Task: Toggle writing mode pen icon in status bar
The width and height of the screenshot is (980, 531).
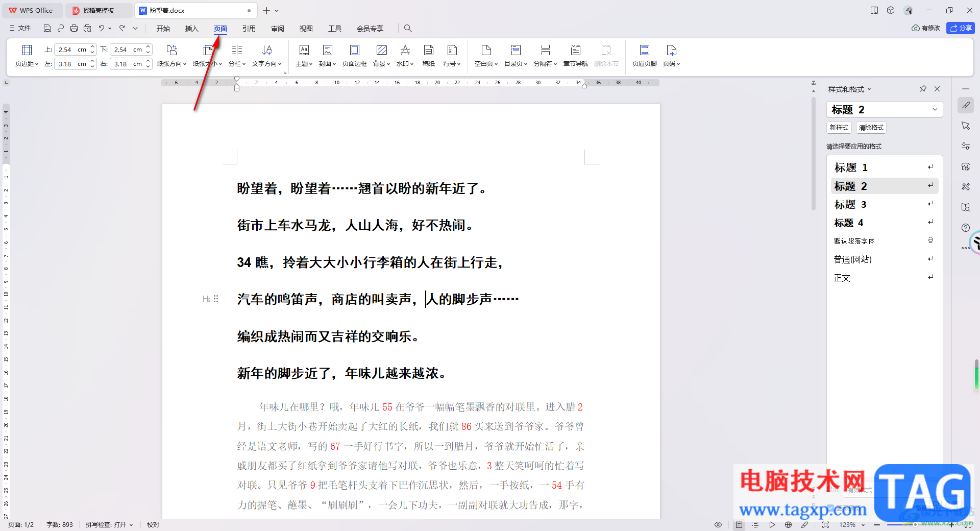Action: [x=805, y=524]
